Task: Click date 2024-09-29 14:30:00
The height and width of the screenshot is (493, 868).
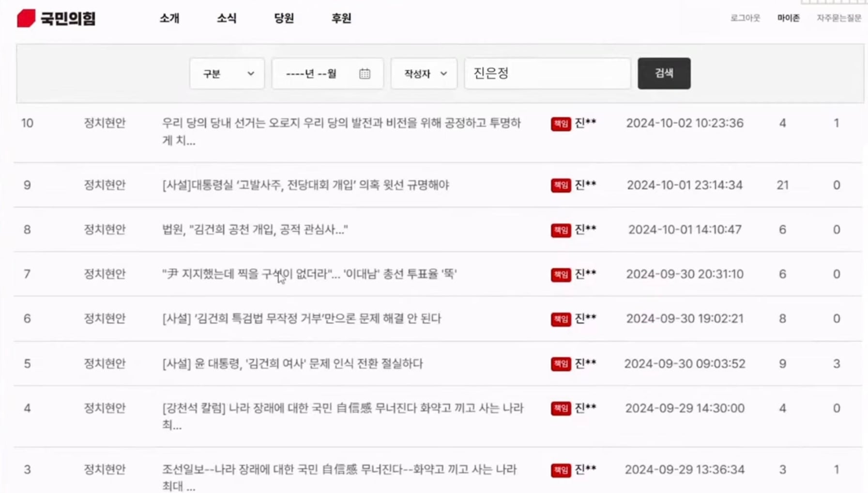Action: (685, 408)
